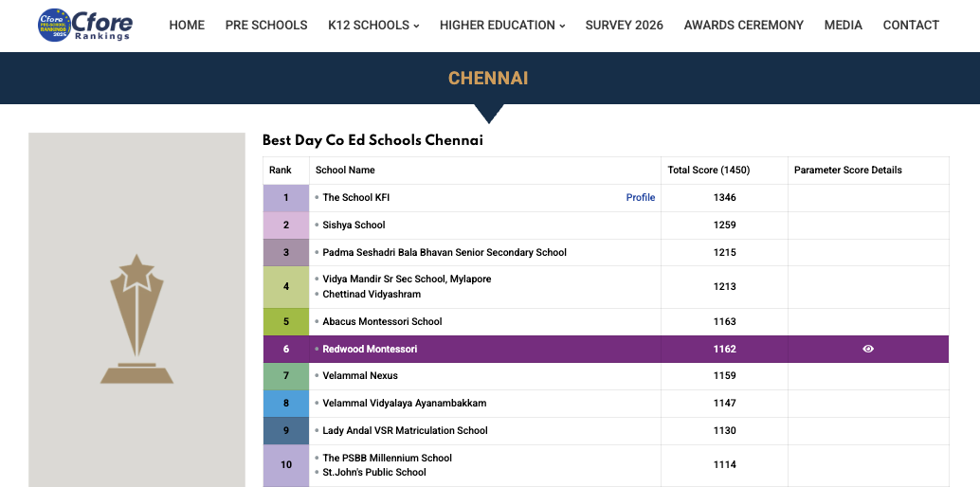Click St.John's Public School entry
980x487 pixels.
[374, 472]
